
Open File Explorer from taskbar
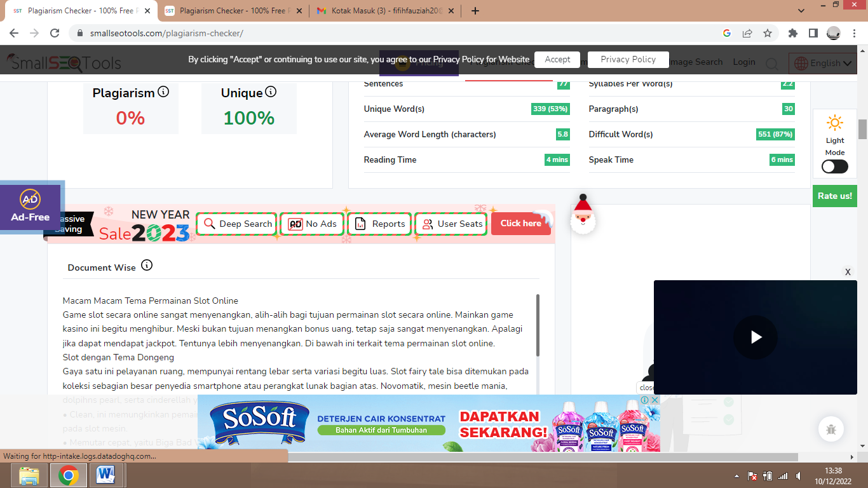tap(29, 475)
